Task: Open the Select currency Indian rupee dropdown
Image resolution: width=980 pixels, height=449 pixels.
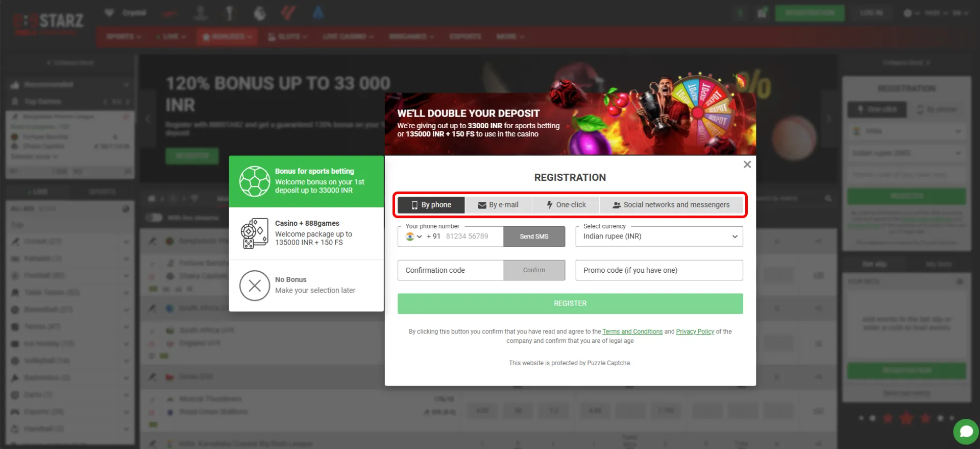Action: [x=659, y=237]
